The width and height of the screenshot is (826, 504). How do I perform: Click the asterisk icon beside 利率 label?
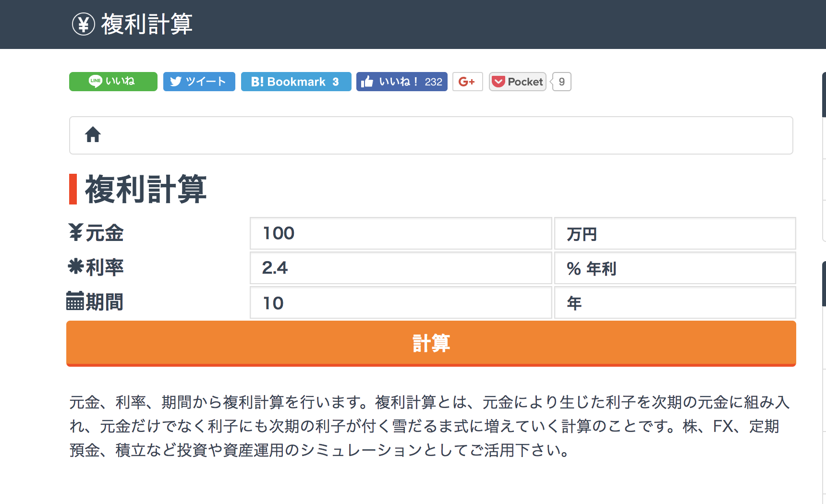point(76,267)
